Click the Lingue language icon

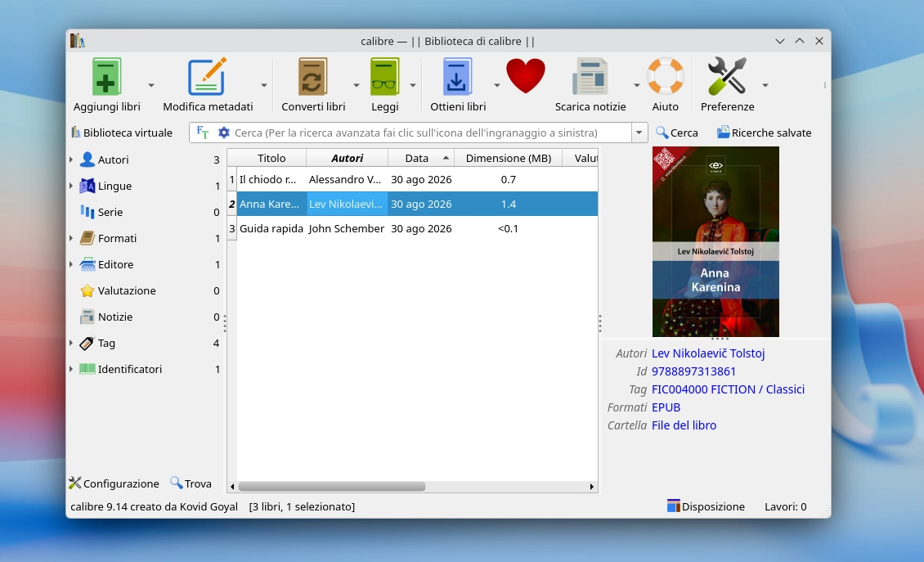pos(87,186)
